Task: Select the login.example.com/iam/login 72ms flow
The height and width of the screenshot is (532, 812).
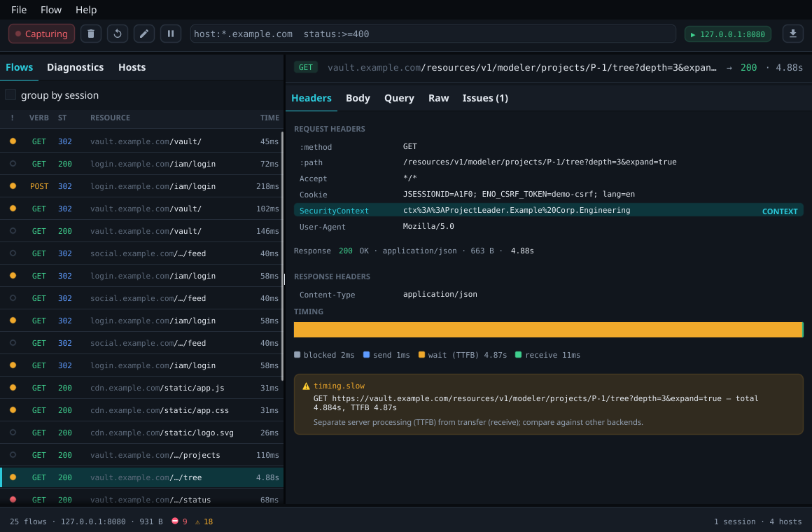Action: point(141,164)
